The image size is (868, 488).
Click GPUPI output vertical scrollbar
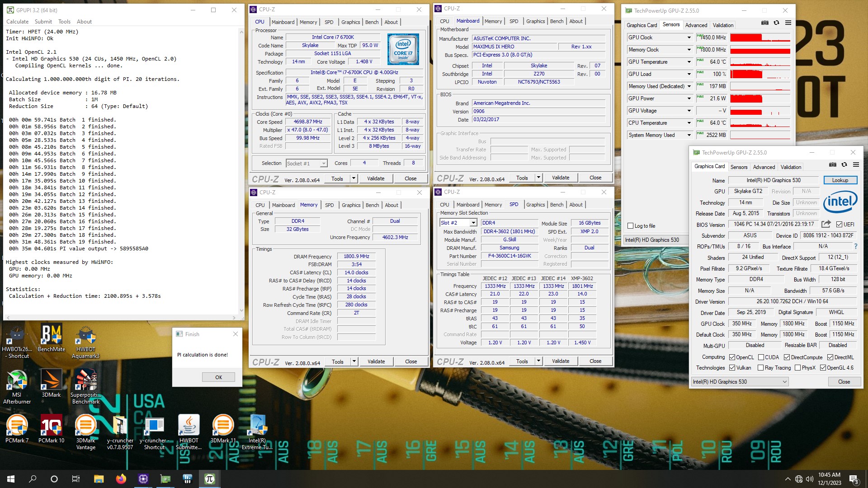(x=241, y=170)
